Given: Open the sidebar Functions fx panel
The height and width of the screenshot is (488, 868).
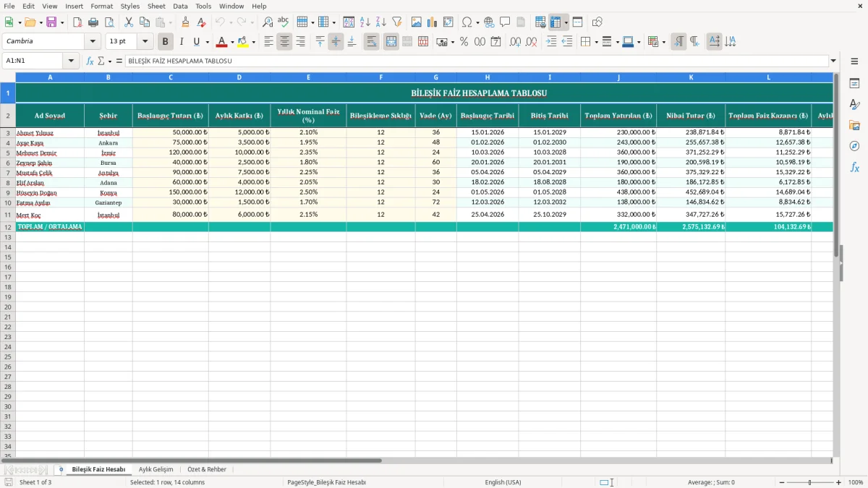Looking at the screenshot, I should pyautogui.click(x=854, y=167).
